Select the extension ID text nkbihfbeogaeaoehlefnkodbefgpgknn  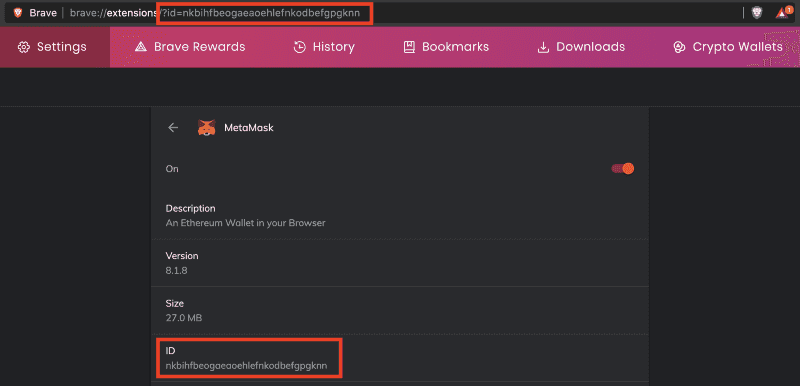pos(246,366)
